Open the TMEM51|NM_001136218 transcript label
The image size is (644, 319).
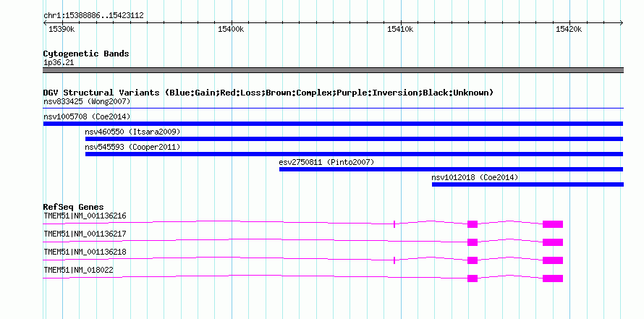pyautogui.click(x=85, y=252)
